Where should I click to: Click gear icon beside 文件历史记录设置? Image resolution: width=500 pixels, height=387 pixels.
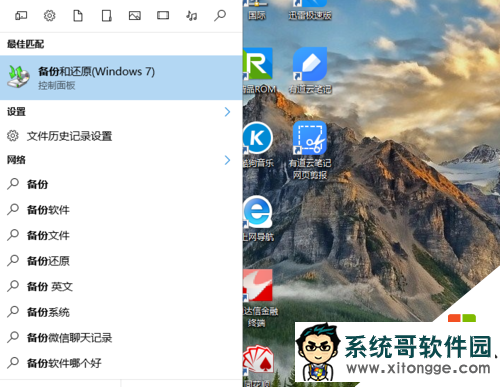click(x=13, y=136)
